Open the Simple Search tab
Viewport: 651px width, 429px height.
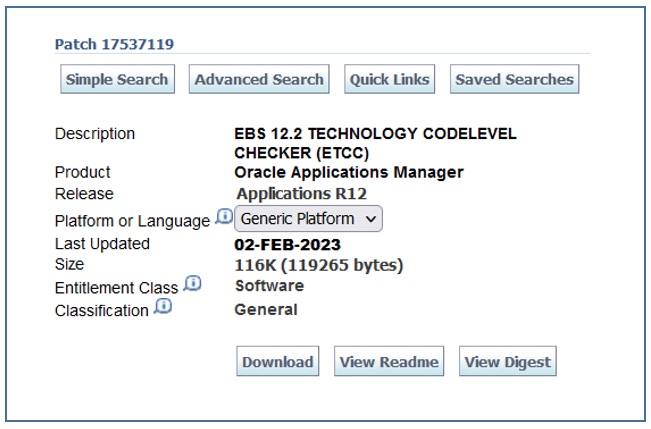click(117, 80)
